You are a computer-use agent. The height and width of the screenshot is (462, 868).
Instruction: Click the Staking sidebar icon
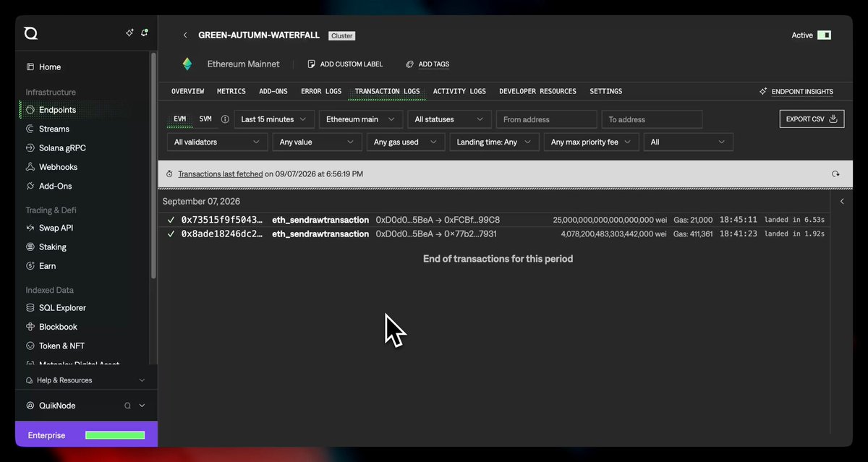(x=30, y=247)
